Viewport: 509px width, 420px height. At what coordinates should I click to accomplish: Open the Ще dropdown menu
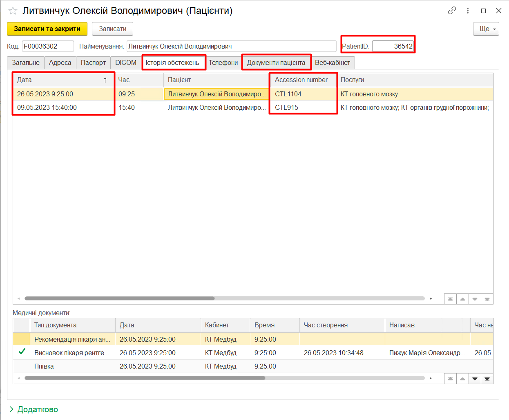(x=486, y=29)
